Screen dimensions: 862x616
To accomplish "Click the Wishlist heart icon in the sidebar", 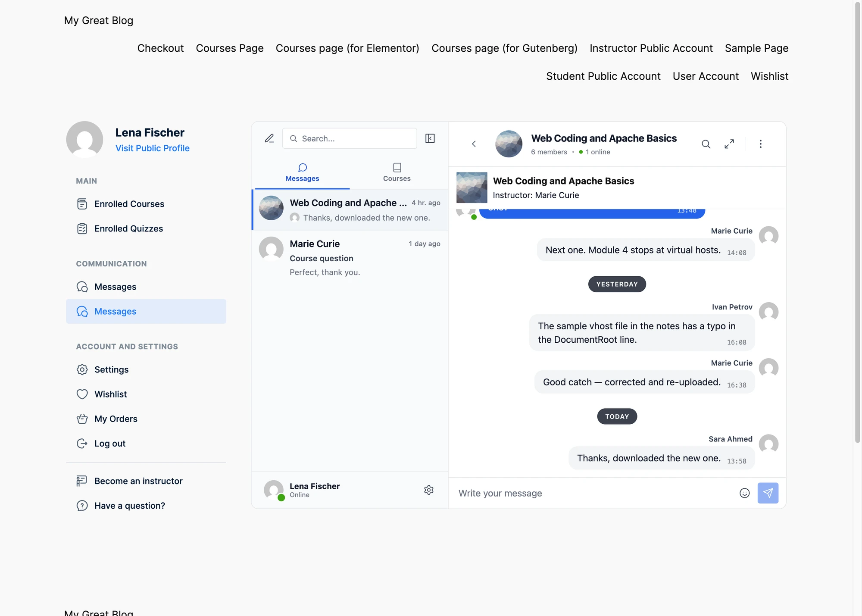I will [x=82, y=394].
